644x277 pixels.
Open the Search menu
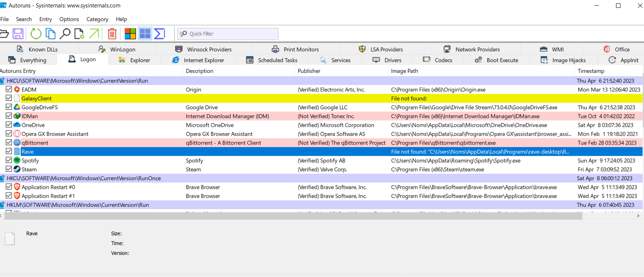click(x=24, y=19)
